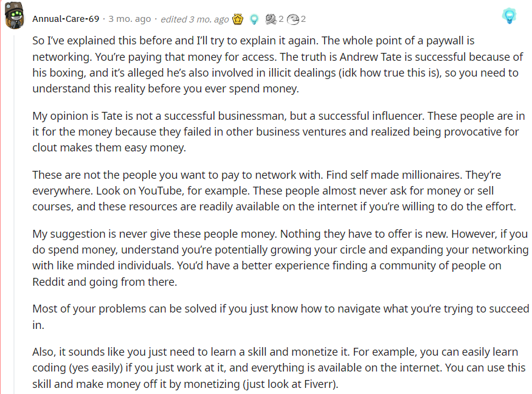The image size is (532, 394).
Task: Click the large lightbulb icon at top right
Action: [x=509, y=16]
